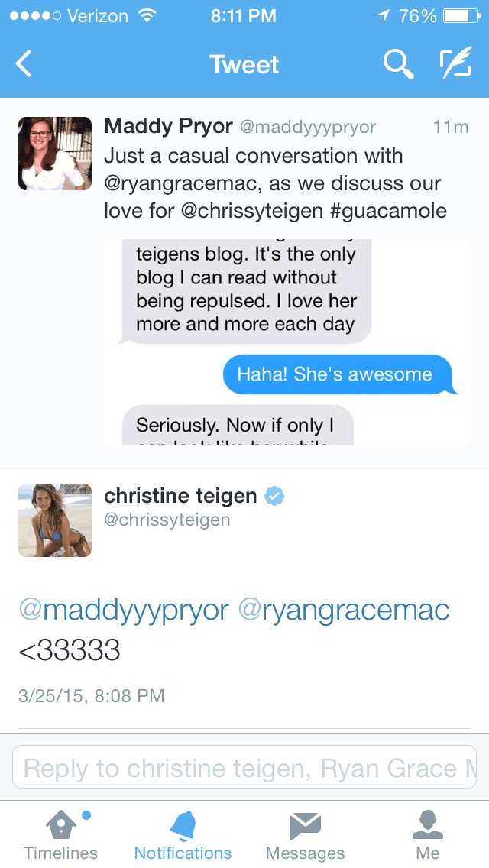Tap the back arrow icon
This screenshot has width=489, height=868.
tap(24, 64)
